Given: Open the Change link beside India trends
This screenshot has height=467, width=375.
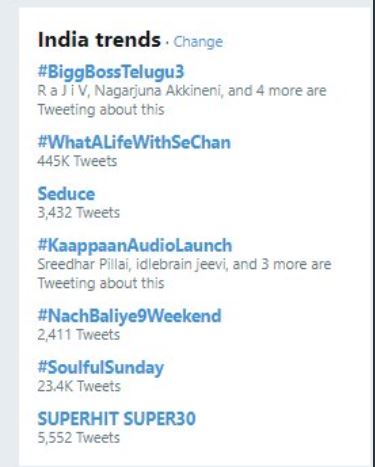Looking at the screenshot, I should pos(198,42).
